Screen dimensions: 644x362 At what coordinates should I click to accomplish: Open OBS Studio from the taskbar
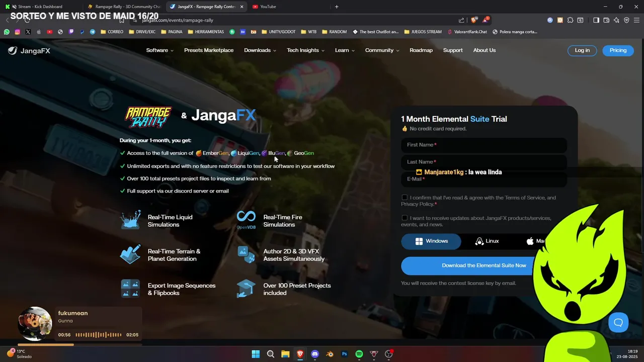(x=388, y=354)
